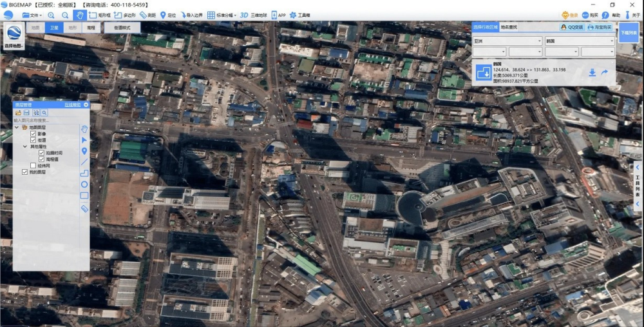
Task: Click the 街道样式 street style button
Action: [122, 28]
